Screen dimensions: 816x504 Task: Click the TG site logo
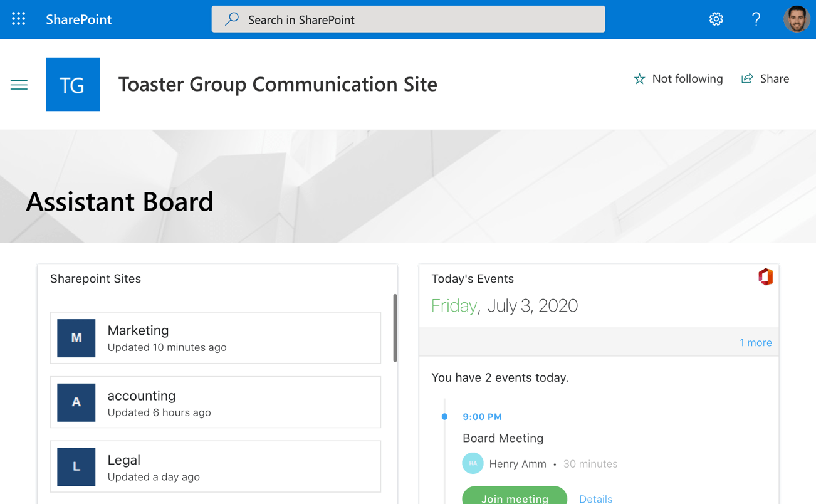tap(73, 85)
